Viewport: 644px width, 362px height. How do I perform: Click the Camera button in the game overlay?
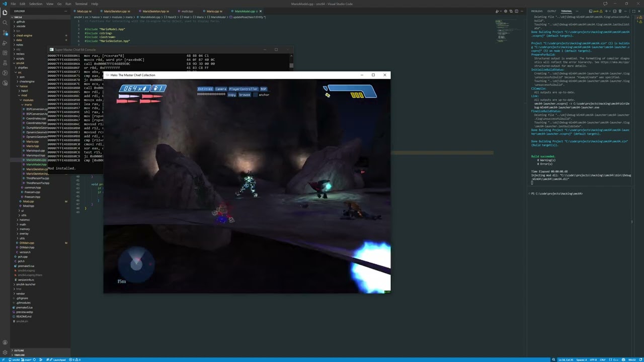pos(221,89)
